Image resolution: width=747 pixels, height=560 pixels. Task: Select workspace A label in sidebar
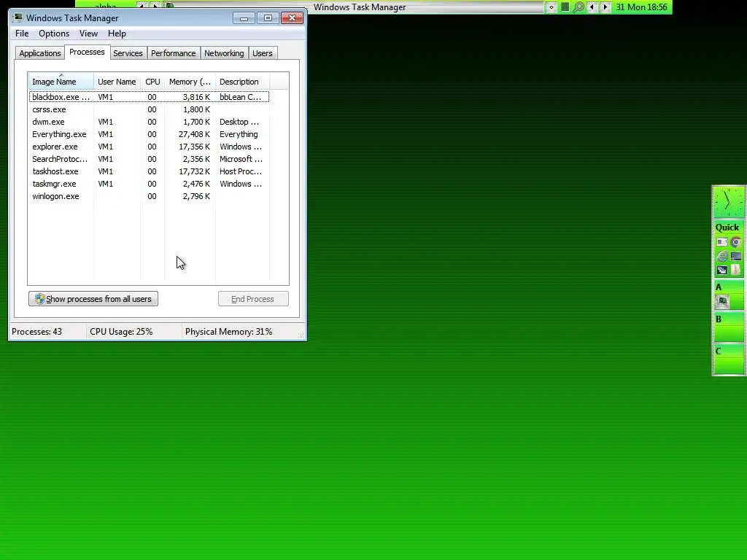tap(719, 287)
